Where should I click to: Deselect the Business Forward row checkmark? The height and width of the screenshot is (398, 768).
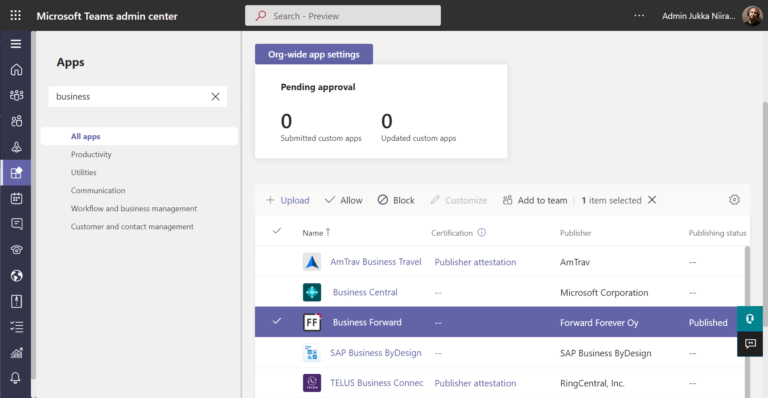click(x=277, y=321)
